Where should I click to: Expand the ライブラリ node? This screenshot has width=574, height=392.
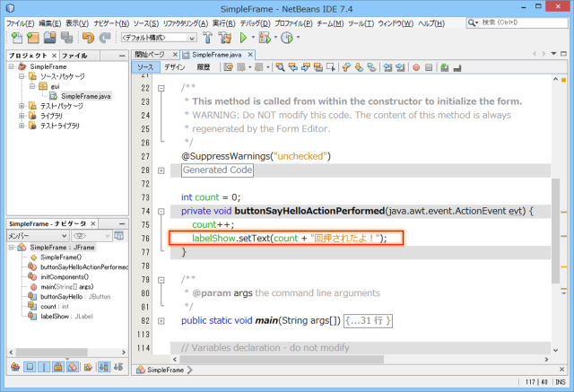[x=22, y=116]
